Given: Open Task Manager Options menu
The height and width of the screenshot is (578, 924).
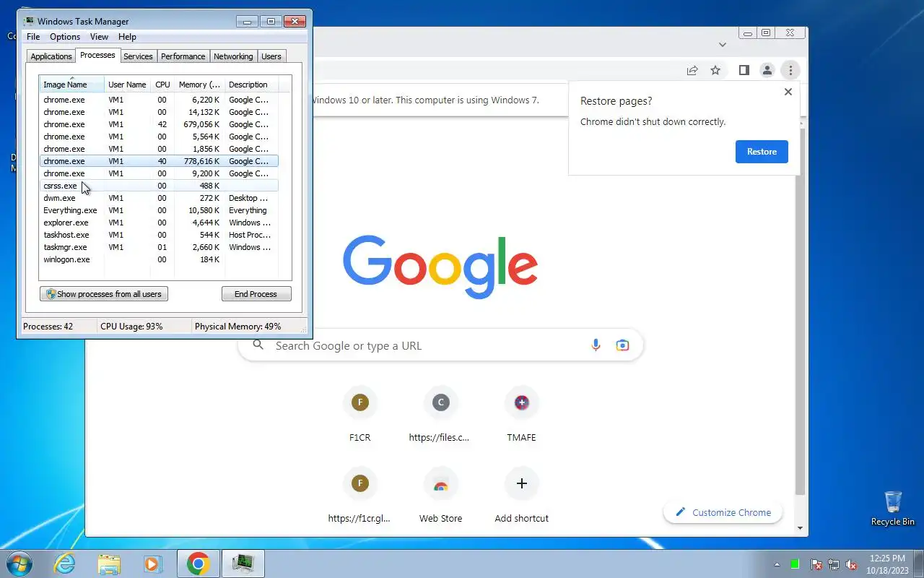Looking at the screenshot, I should 65,37.
